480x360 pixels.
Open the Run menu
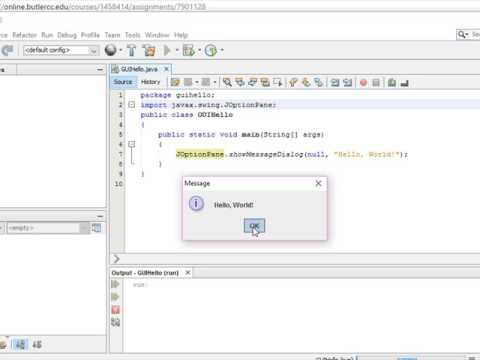[47, 35]
